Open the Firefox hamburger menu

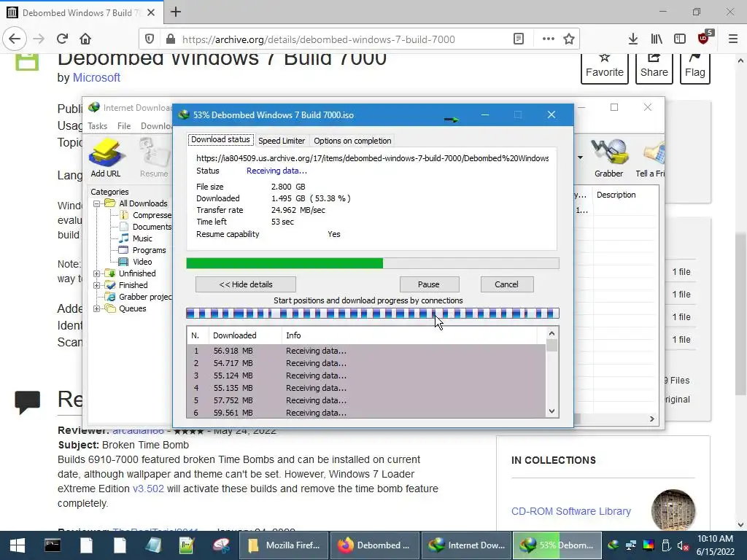pyautogui.click(x=733, y=39)
